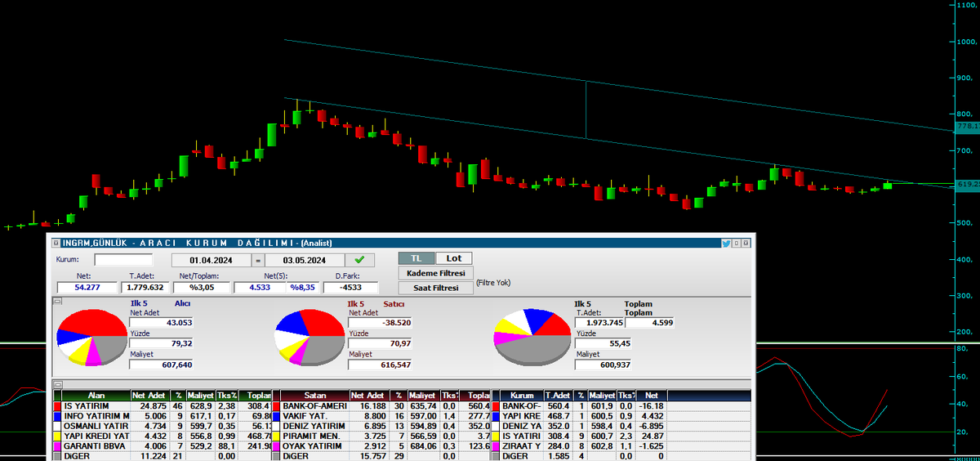Click red swatch beside BANK-OF-AMERI seller row
The height and width of the screenshot is (461, 980).
coord(275,406)
